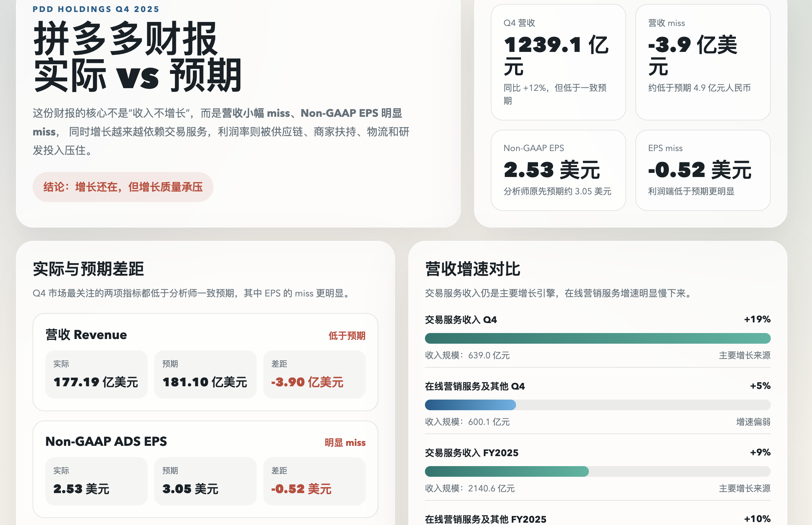Click the 实际与预期差距 section heading
812x525 pixels.
click(x=88, y=269)
